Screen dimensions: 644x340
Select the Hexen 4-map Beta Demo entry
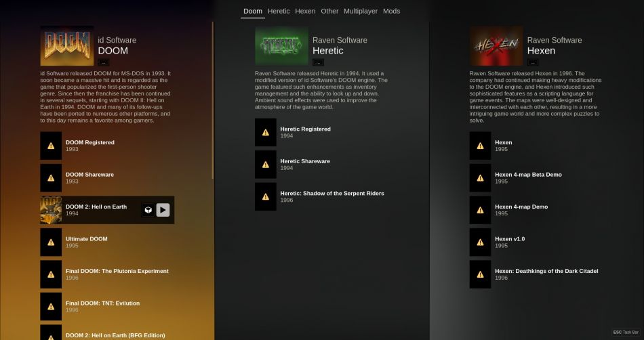pos(536,178)
